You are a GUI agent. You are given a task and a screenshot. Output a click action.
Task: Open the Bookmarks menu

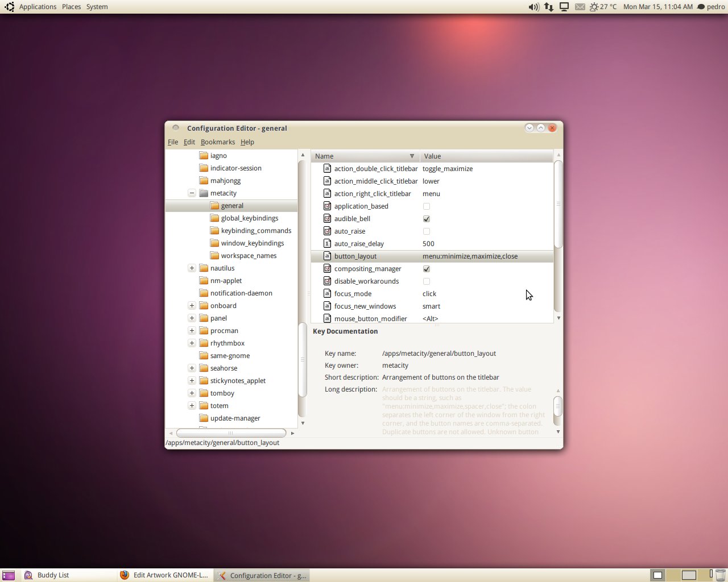tap(218, 142)
